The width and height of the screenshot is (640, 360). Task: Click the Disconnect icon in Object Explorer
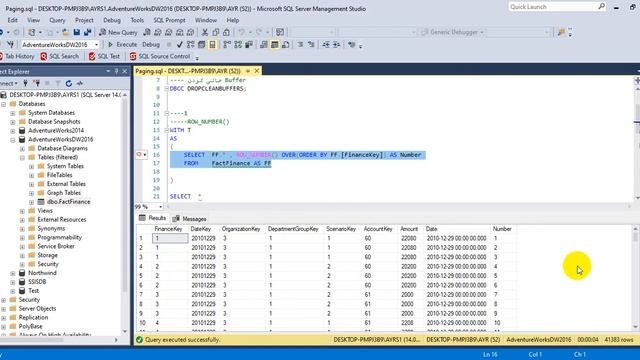click(x=36, y=83)
